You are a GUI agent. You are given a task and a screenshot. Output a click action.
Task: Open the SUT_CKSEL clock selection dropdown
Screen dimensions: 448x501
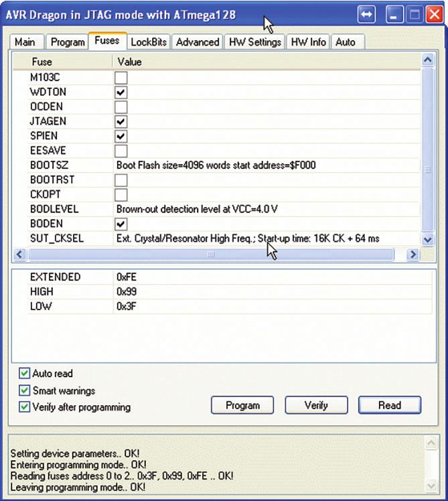coord(267,238)
